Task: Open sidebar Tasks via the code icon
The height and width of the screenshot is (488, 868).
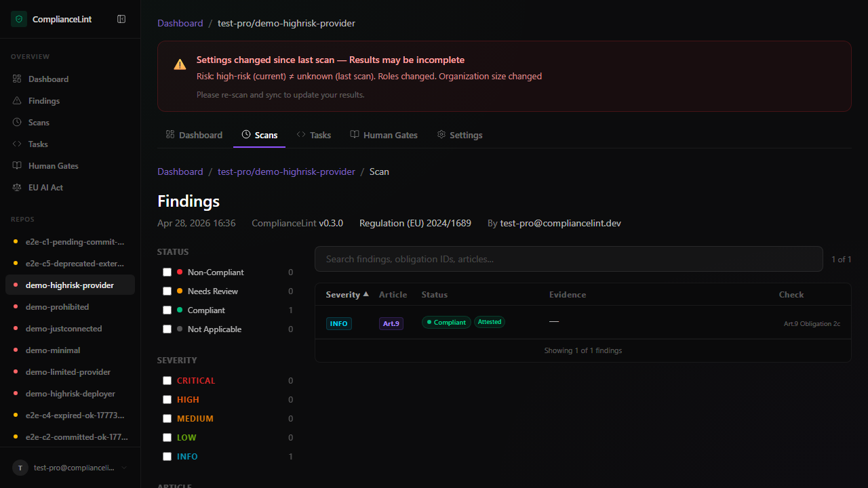Action: coord(18,144)
